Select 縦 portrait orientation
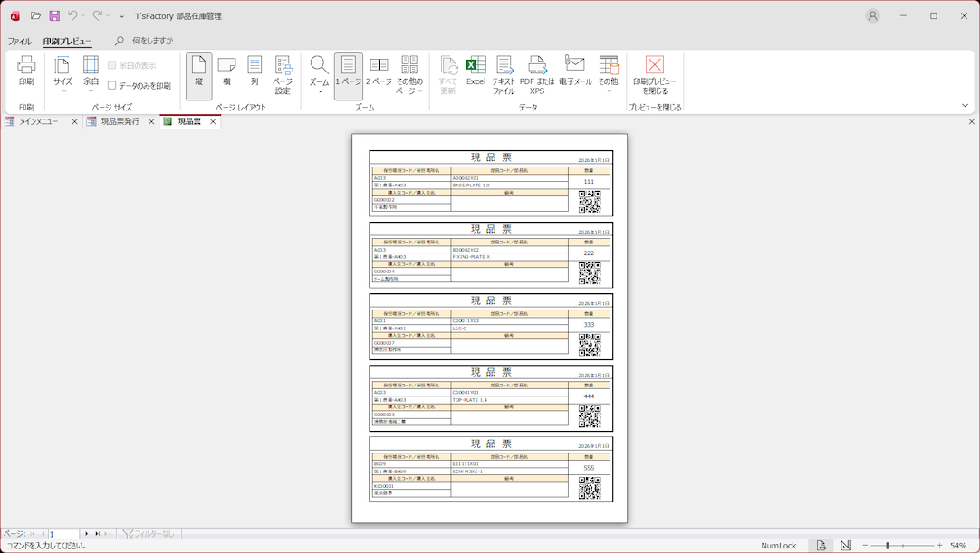Screen dimensions: 980x553 coord(198,72)
